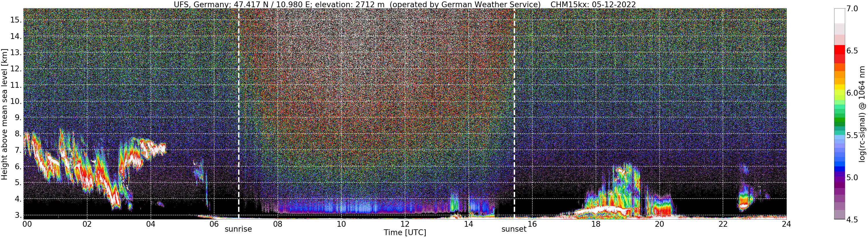Image resolution: width=868 pixels, height=238 pixels.
Task: Click the x-axis tick "12"
Action: 405,224
